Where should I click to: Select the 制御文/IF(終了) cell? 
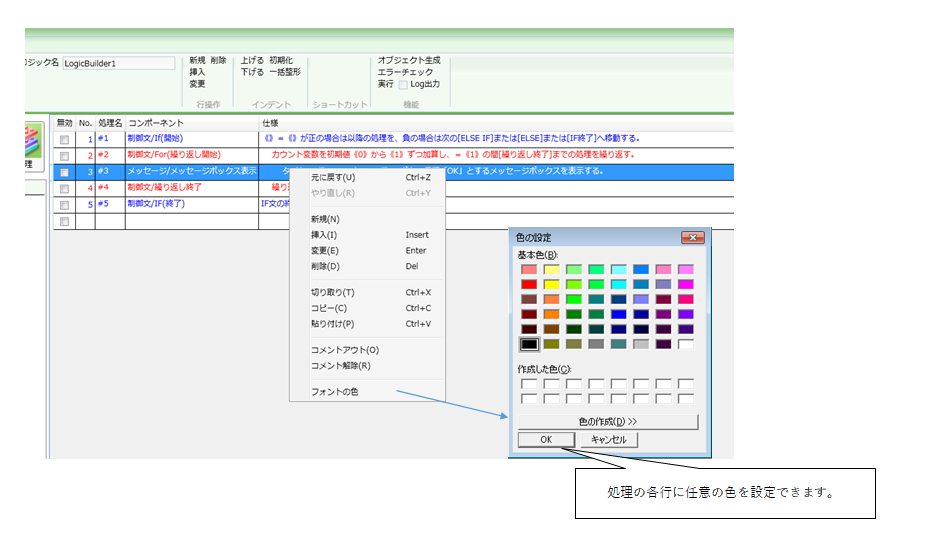(192, 204)
